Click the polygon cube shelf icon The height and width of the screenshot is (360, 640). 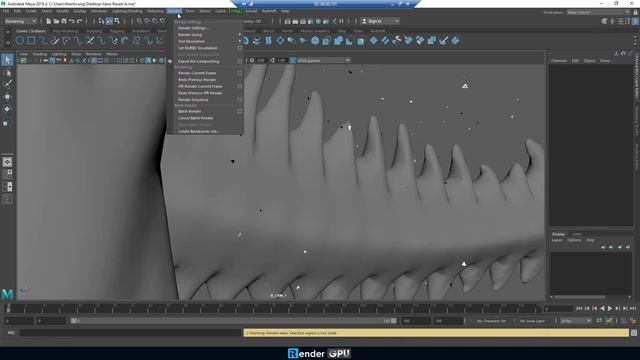tap(315, 40)
